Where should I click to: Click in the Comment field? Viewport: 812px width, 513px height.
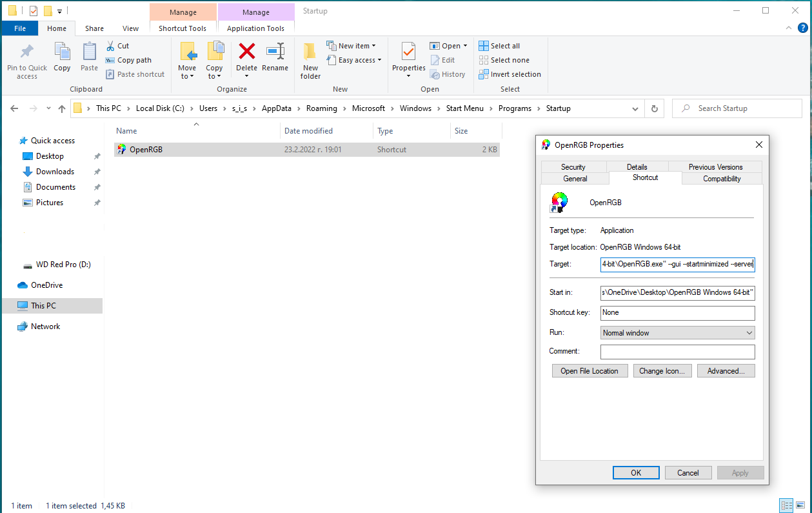click(677, 352)
